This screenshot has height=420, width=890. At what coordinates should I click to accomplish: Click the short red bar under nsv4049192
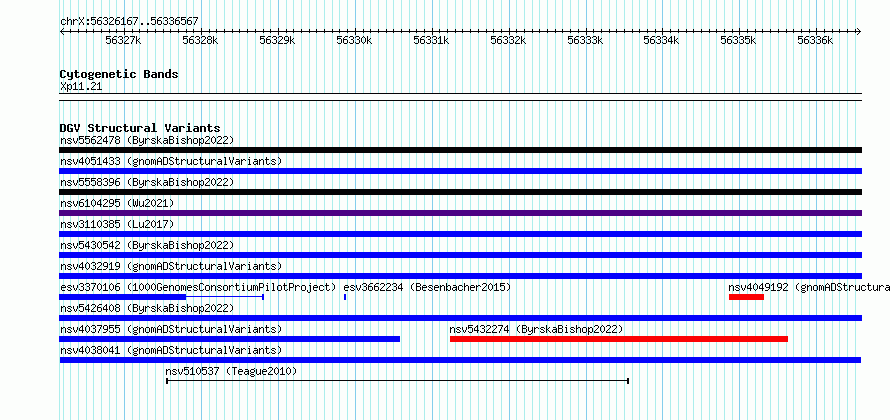pyautogui.click(x=746, y=297)
